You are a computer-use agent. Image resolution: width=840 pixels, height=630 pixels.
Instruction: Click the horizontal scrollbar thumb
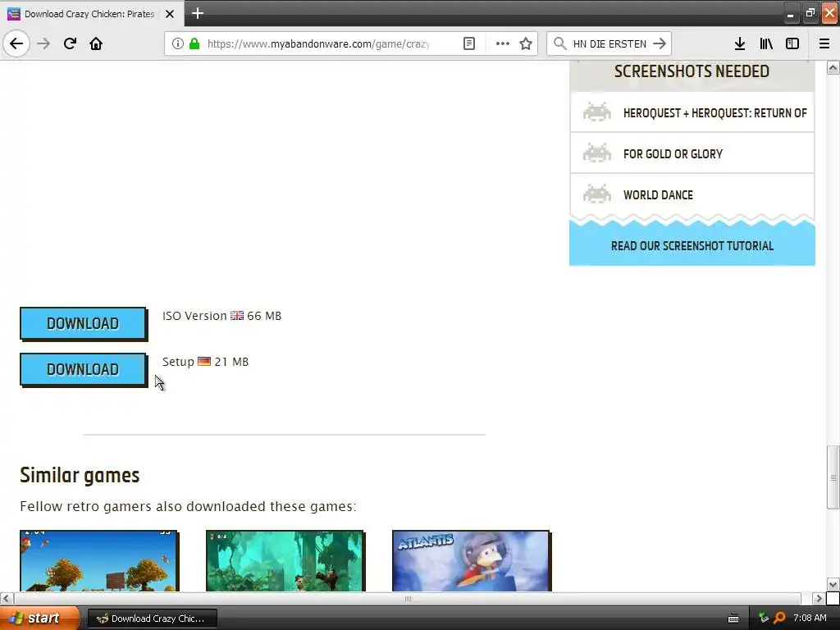[408, 598]
